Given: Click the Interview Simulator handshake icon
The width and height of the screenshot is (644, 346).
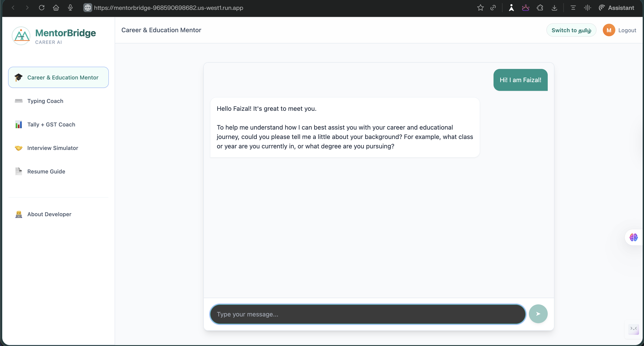Looking at the screenshot, I should pos(19,148).
